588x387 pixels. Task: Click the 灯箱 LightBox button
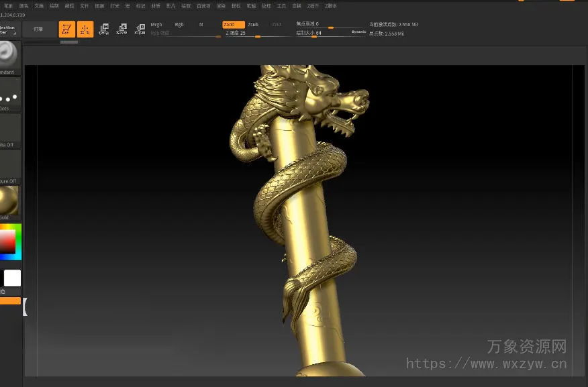pos(39,29)
